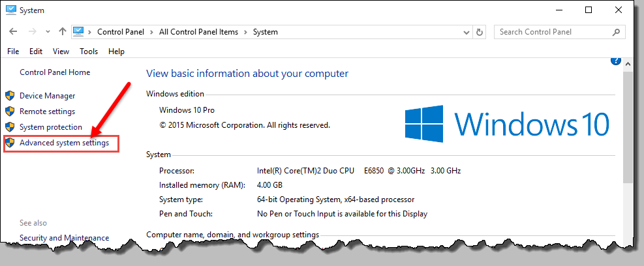This screenshot has width=644, height=266.
Task: Click shield icon beside Device Manager
Action: point(10,96)
